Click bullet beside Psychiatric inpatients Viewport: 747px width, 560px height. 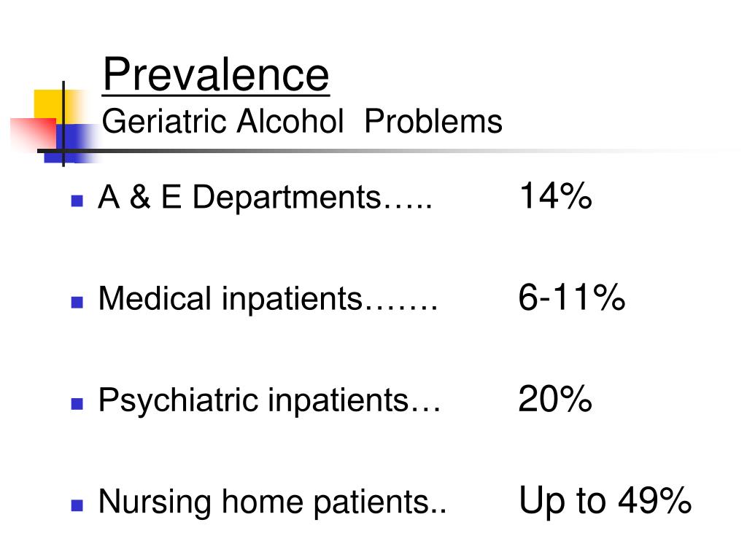[77, 404]
